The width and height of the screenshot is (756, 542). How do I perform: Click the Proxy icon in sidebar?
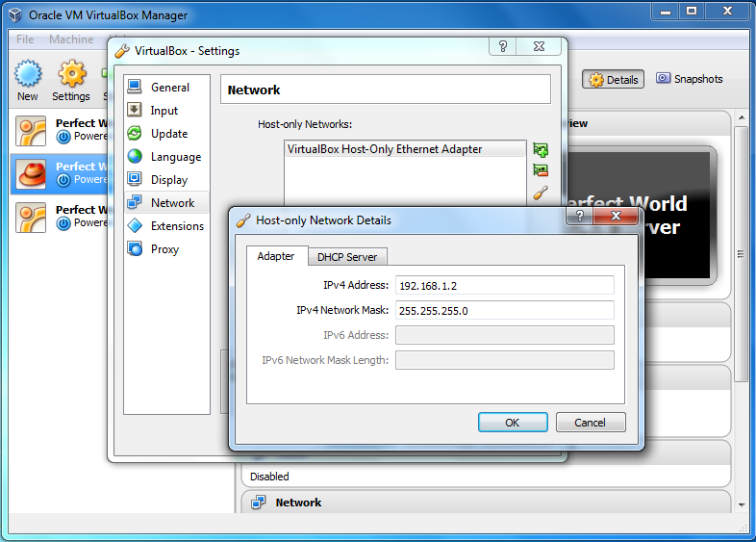(x=135, y=248)
